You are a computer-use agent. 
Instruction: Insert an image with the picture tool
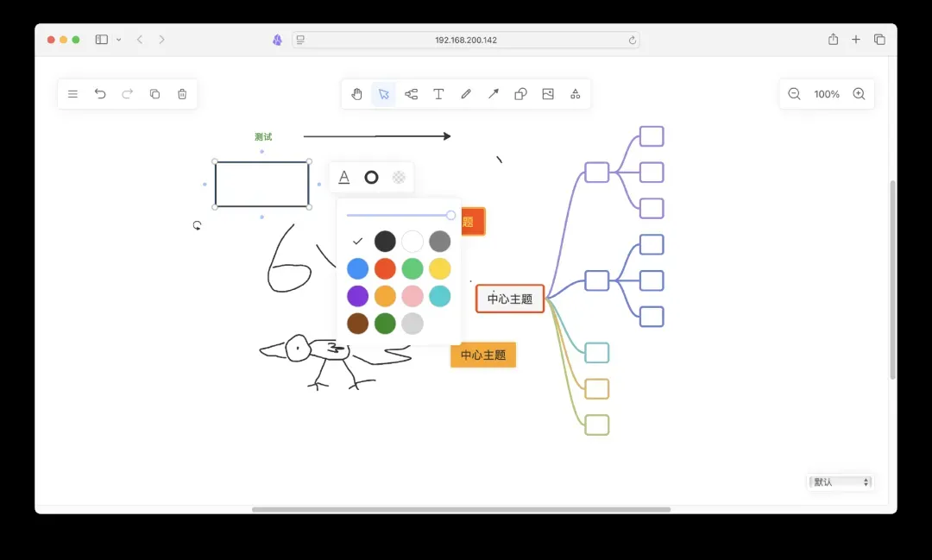tap(548, 94)
